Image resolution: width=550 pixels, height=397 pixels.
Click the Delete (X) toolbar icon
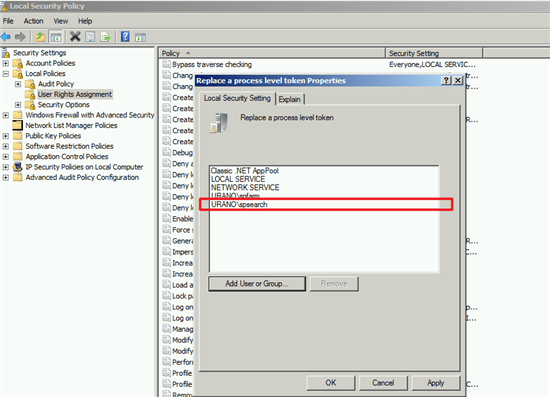[x=75, y=36]
